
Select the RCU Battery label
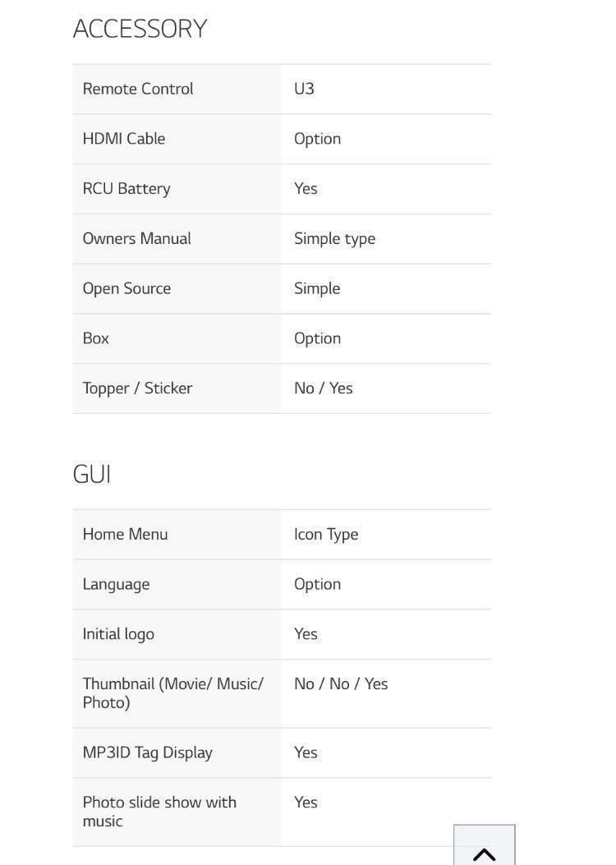(126, 189)
